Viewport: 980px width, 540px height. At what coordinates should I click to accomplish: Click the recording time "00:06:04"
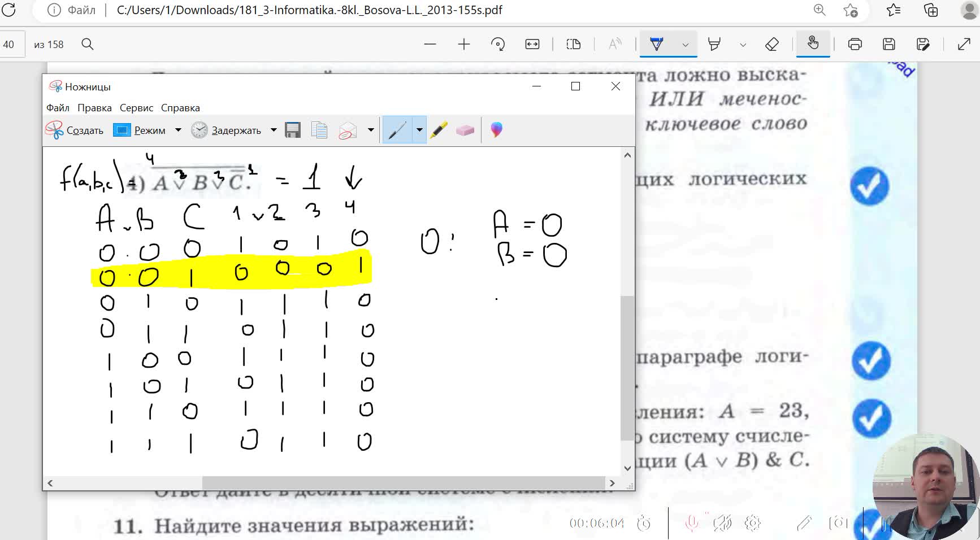coord(597,524)
